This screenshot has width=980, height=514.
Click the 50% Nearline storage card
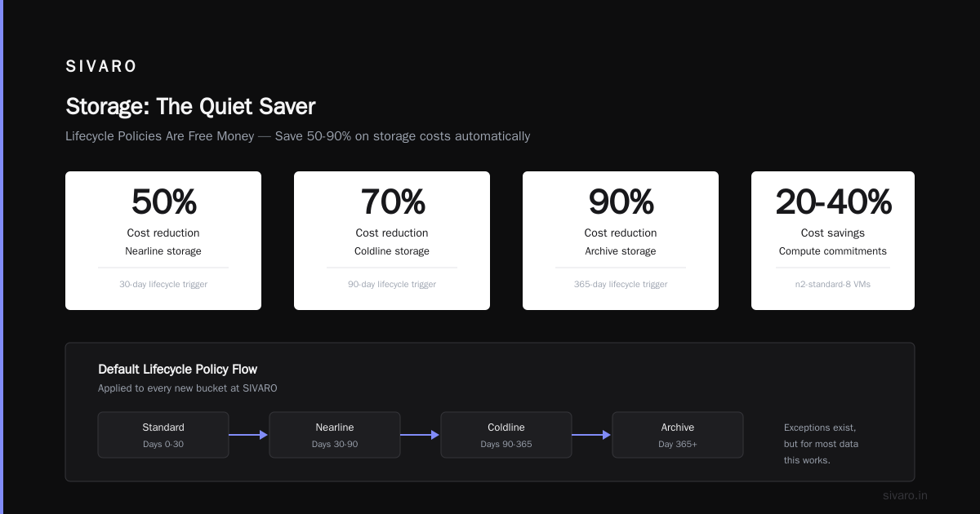pyautogui.click(x=163, y=241)
